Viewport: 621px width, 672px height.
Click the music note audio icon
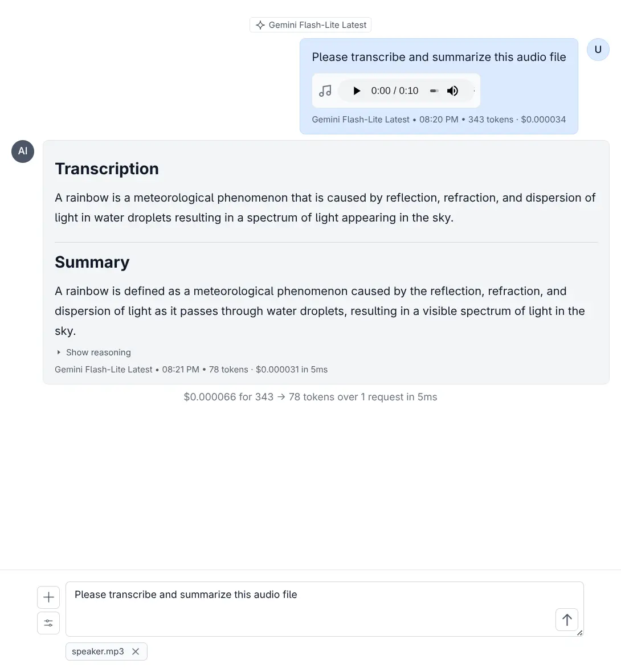click(325, 91)
